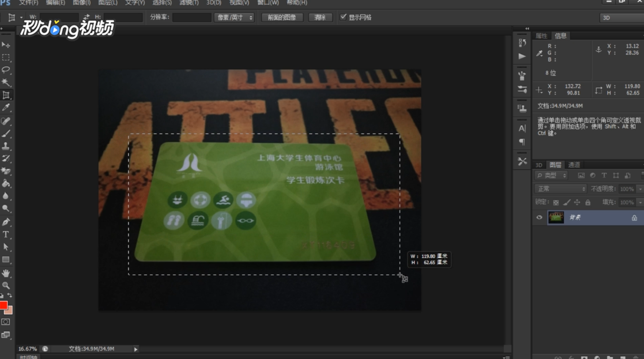The height and width of the screenshot is (359, 644).
Task: Open the 填充 fill dropdown arrow
Action: [640, 202]
